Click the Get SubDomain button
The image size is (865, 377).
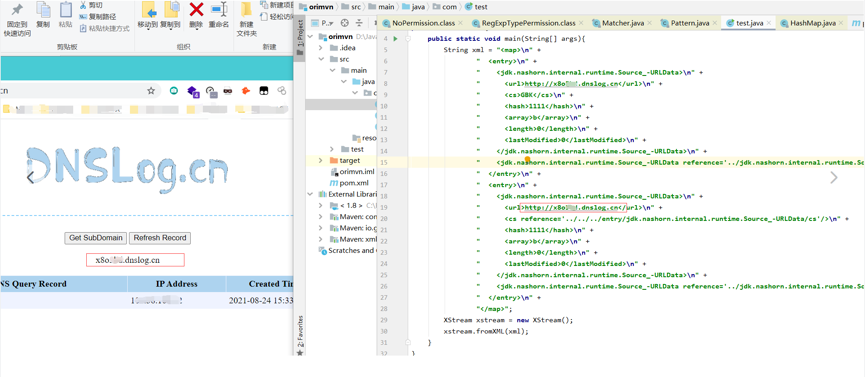click(x=95, y=238)
